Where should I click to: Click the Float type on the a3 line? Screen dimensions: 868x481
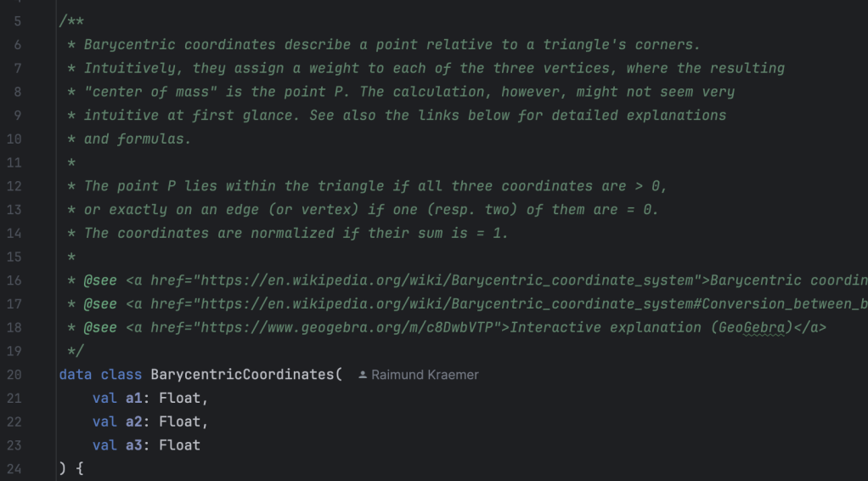pos(179,444)
